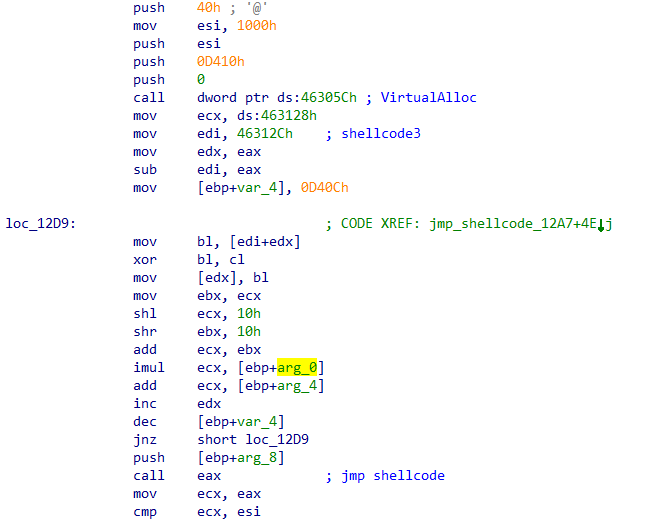Click the arg_8 operand

point(257,458)
